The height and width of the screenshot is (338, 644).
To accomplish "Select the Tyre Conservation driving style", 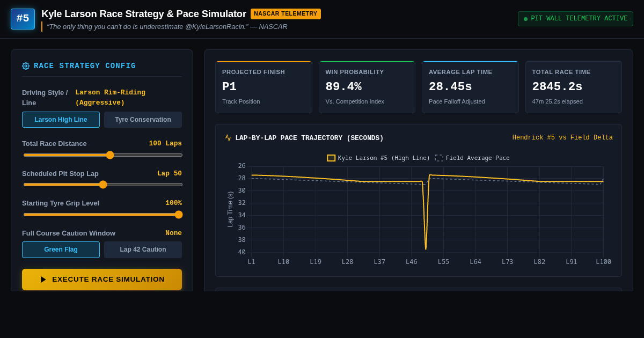I will [x=143, y=120].
